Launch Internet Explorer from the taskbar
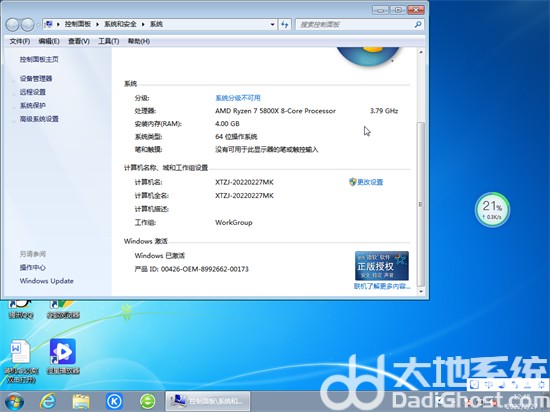 pyautogui.click(x=48, y=401)
